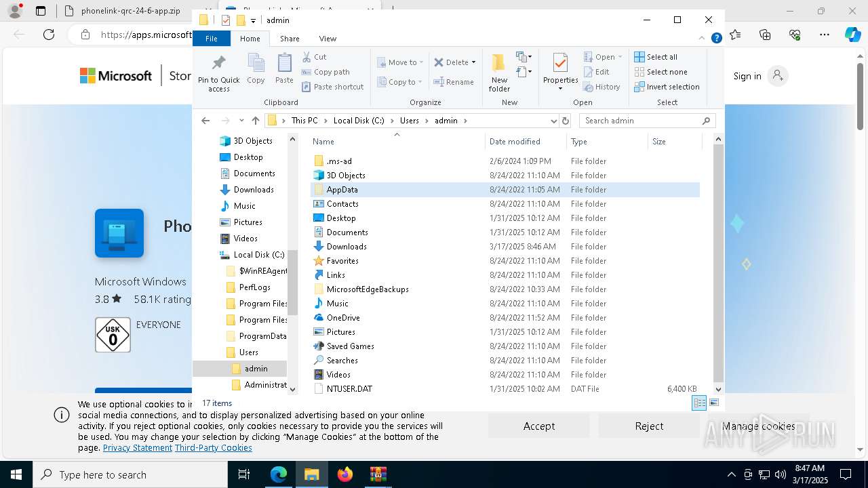
Task: Select Program Data in navigation tree
Action: tap(262, 336)
